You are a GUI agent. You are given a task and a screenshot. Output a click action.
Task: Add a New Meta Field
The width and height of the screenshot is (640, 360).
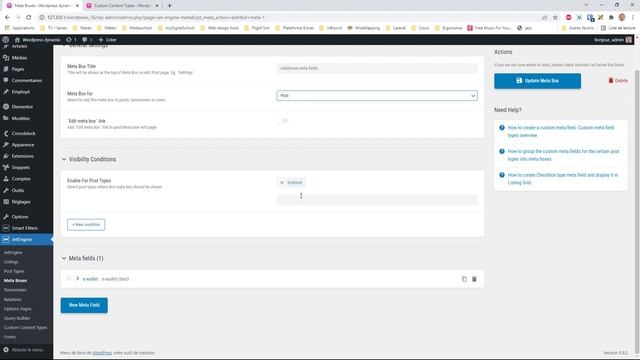[x=84, y=305]
